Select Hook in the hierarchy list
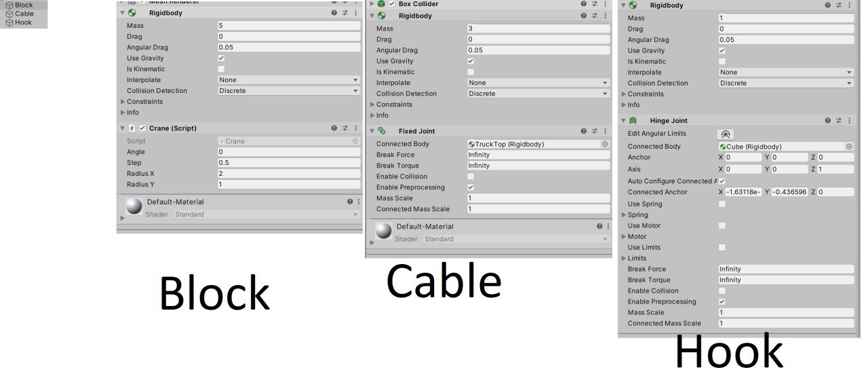 (24, 22)
